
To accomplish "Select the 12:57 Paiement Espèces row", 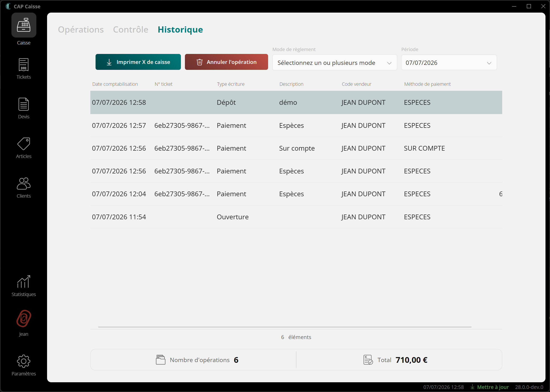I will coord(296,125).
